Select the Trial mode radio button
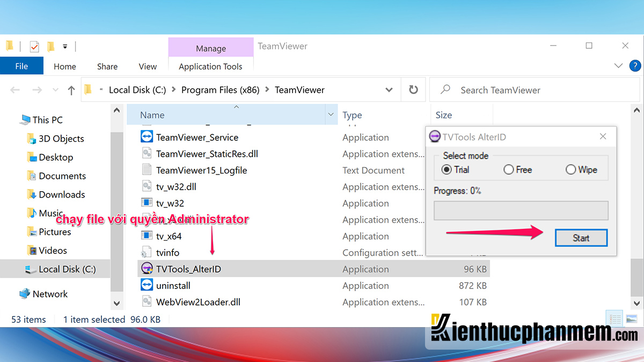The height and width of the screenshot is (362, 644). tap(446, 170)
